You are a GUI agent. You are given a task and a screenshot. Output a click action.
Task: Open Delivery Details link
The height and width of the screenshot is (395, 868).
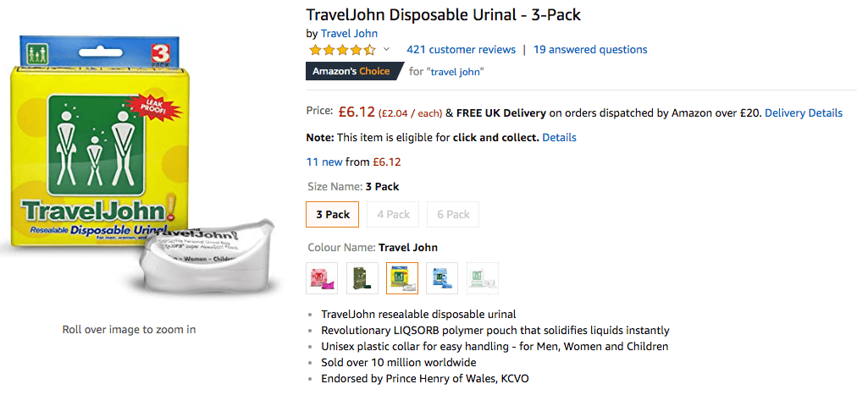coord(803,112)
